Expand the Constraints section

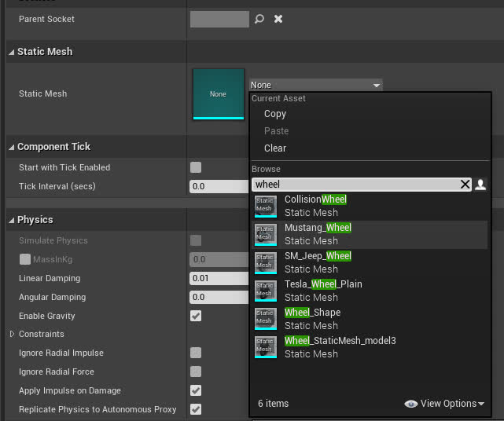[12, 335]
